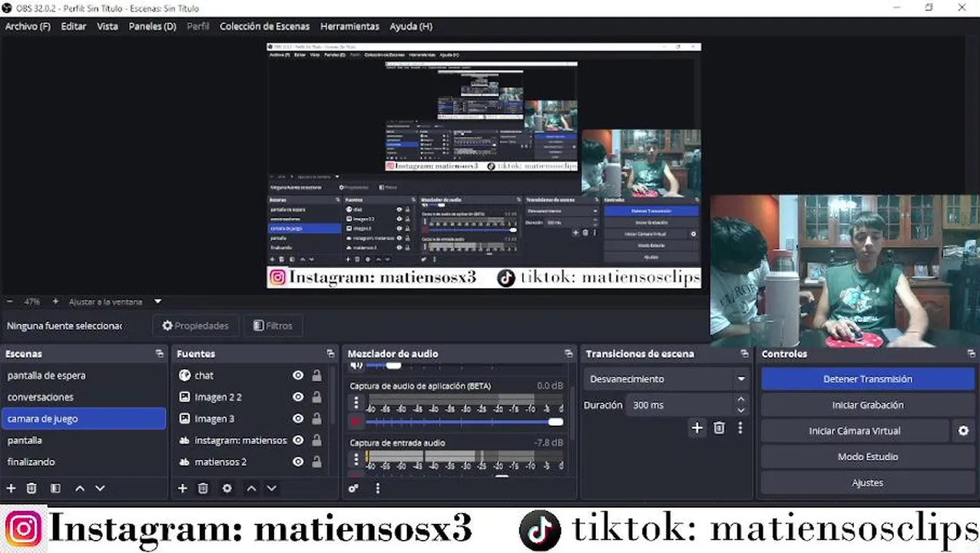Viewport: 980px width, 553px height.
Task: Enable Modo Estudio
Action: (x=868, y=457)
